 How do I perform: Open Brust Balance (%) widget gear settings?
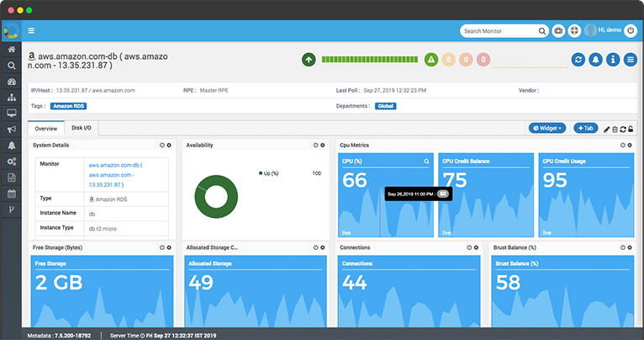[x=630, y=247]
